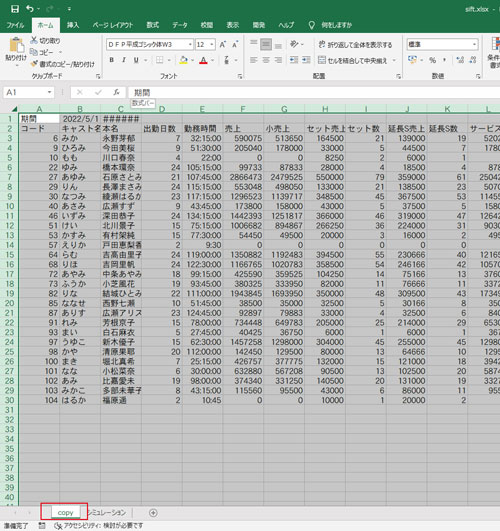This screenshot has height=531, width=500.
Task: Apply cell borders icon
Action: click(x=159, y=60)
